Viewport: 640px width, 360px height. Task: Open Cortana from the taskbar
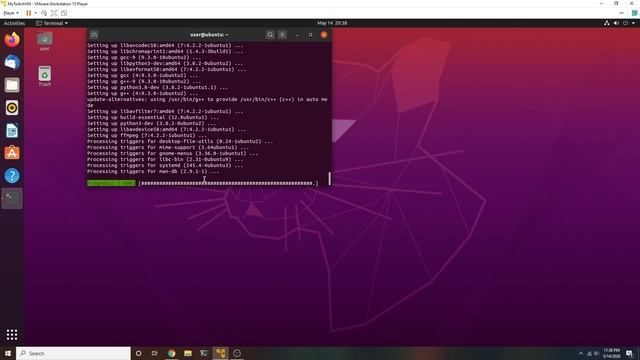point(138,353)
